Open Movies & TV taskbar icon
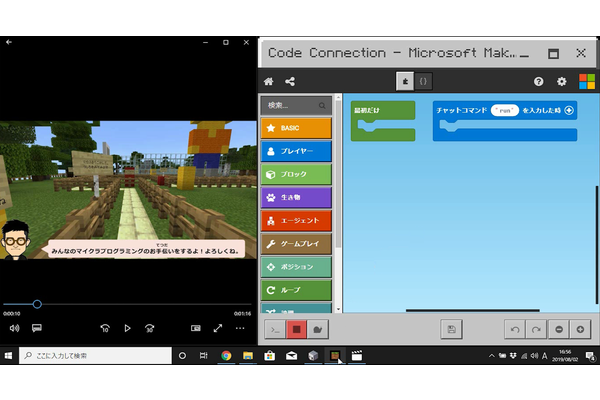This screenshot has height=400, width=600. coord(357,356)
